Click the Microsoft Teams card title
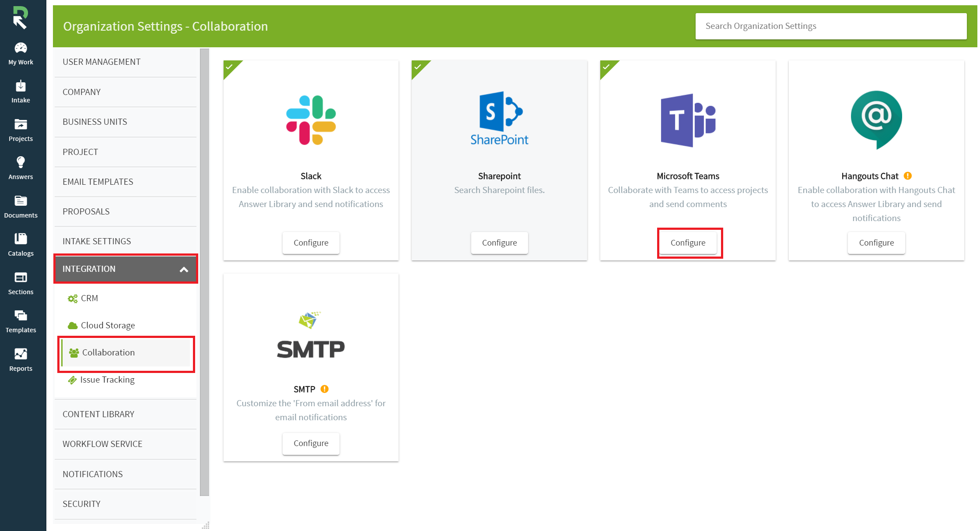The height and width of the screenshot is (531, 980). (688, 176)
